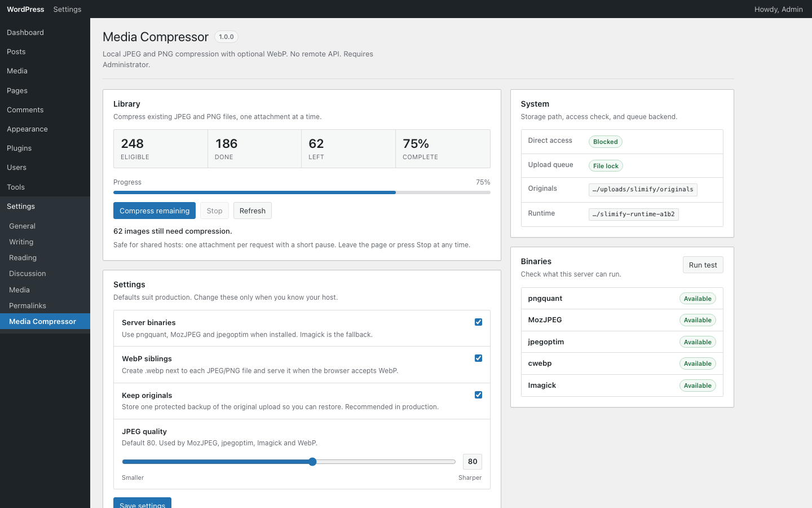This screenshot has width=812, height=508.
Task: Click WordPress in the top bar
Action: coord(25,9)
